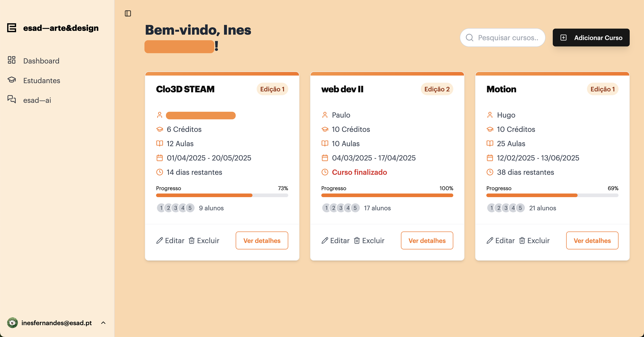Open Ver detalhes for web dev II
The width and height of the screenshot is (644, 337).
[427, 241]
